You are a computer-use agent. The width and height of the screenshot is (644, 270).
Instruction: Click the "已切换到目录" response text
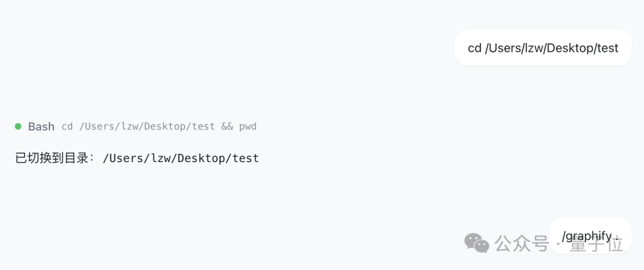50,159
